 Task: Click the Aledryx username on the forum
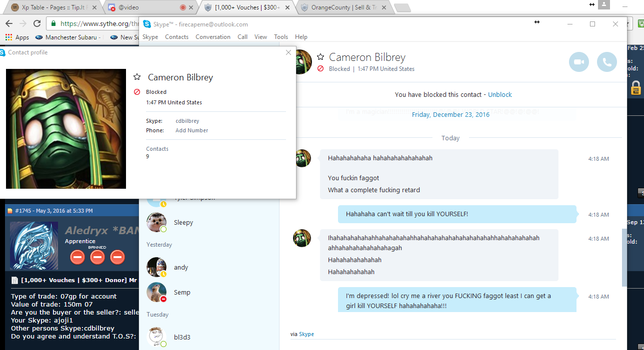coord(101,231)
